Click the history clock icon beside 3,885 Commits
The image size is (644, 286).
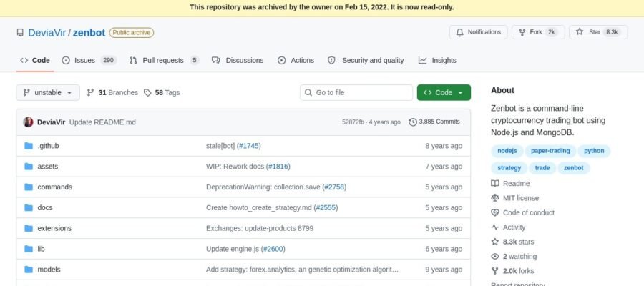coord(413,122)
